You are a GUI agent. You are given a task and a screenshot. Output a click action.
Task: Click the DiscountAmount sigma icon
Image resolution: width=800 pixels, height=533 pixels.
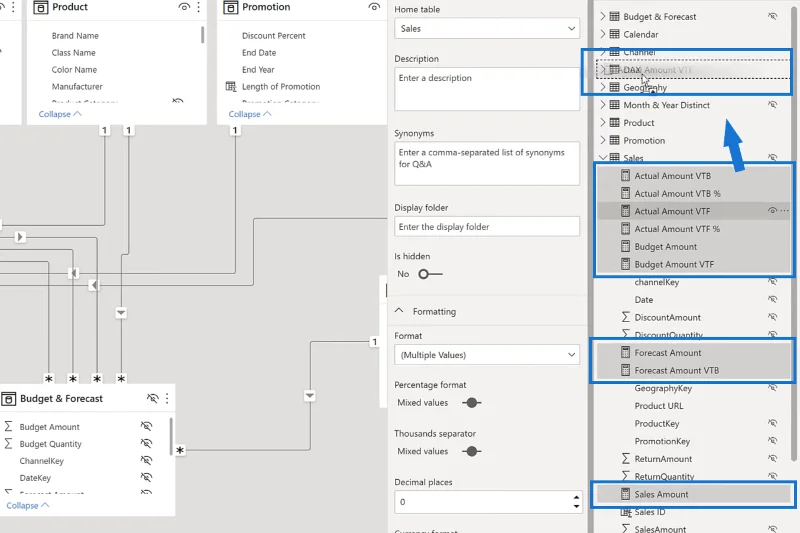(x=626, y=317)
